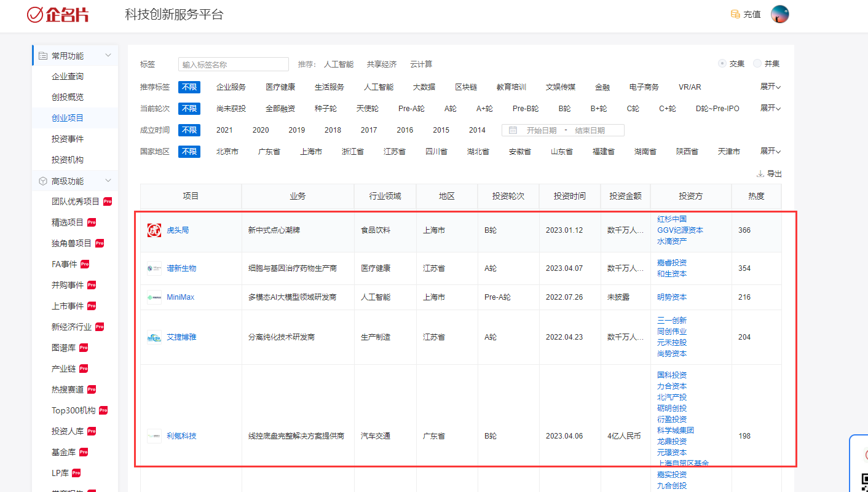Click the 热度 column header
Screen dimensions: 868x492
[756, 197]
